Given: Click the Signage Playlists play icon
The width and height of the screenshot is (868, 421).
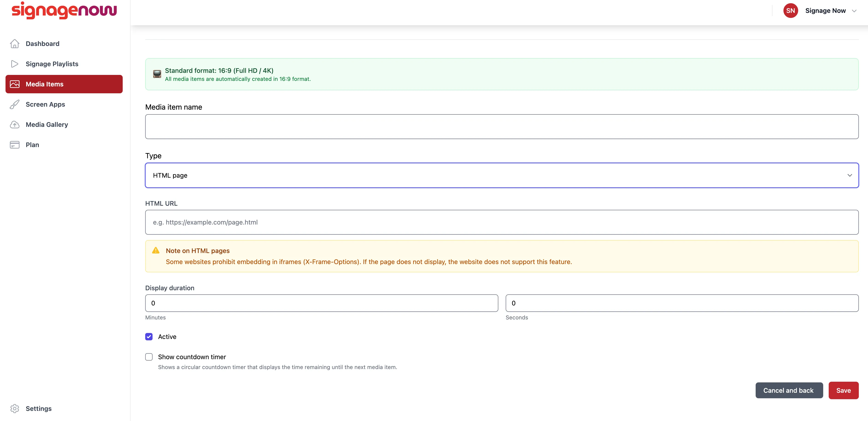Looking at the screenshot, I should 14,64.
